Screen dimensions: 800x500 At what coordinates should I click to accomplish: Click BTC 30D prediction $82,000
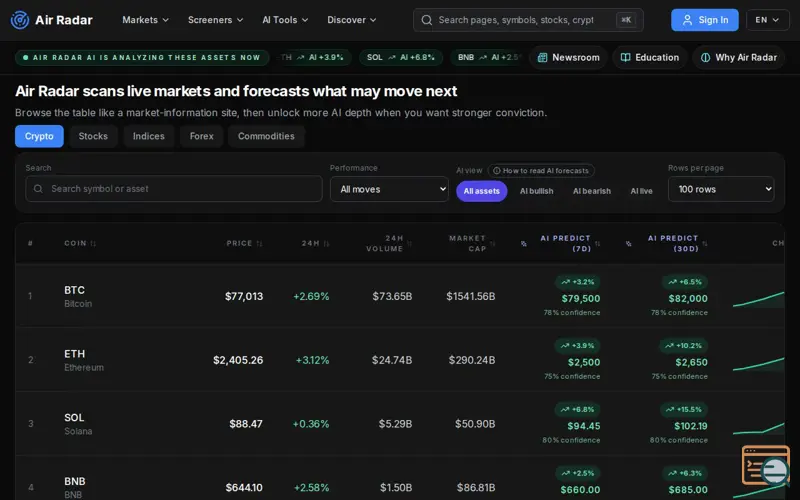click(x=688, y=298)
